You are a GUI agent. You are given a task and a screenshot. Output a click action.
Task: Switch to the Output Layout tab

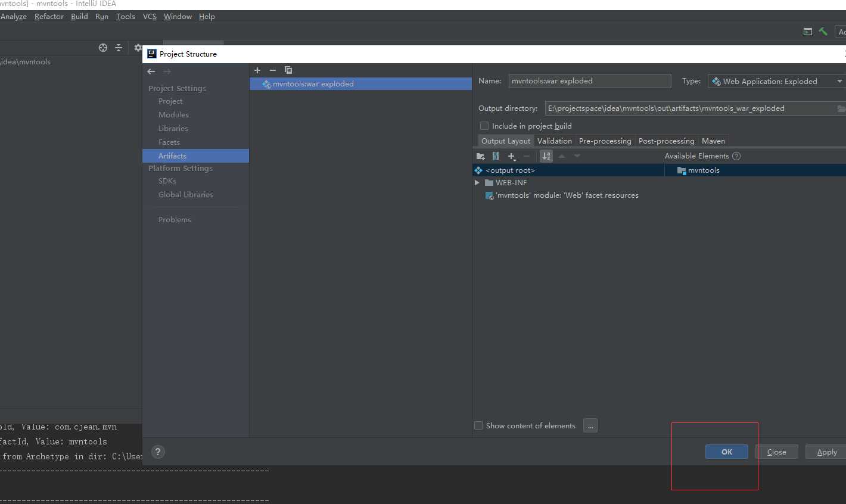(x=506, y=141)
